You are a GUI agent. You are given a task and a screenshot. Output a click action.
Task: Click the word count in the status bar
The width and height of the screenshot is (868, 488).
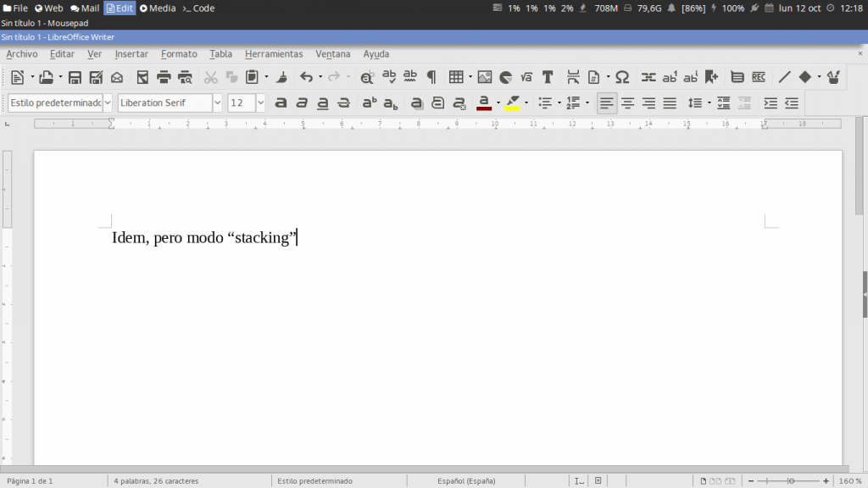(156, 481)
